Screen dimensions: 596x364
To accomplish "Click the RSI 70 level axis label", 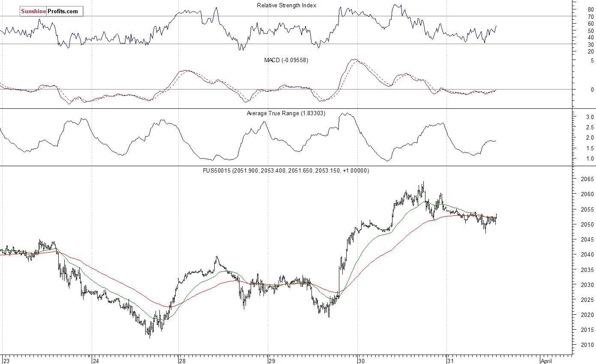I will [591, 16].
